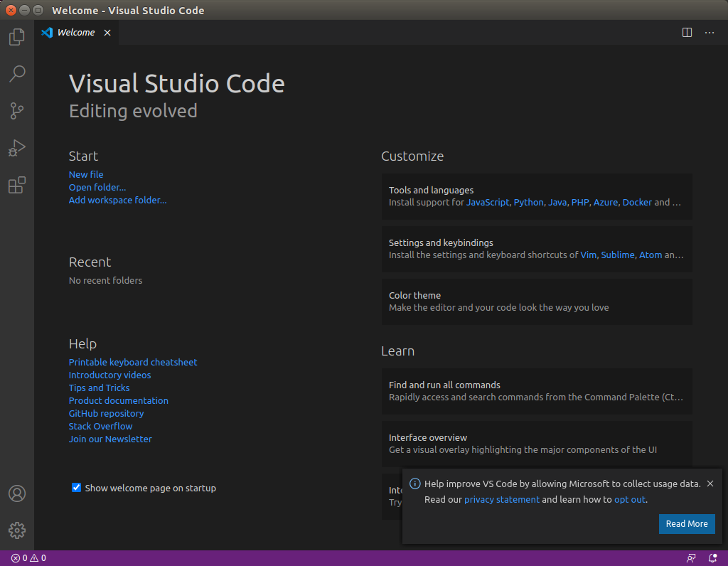Screen dimensions: 728x566
Task: Open GitHub repository link
Action: 106,413
